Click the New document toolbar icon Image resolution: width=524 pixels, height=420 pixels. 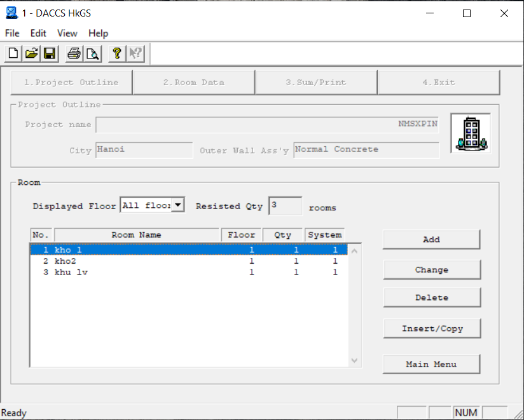coord(13,54)
